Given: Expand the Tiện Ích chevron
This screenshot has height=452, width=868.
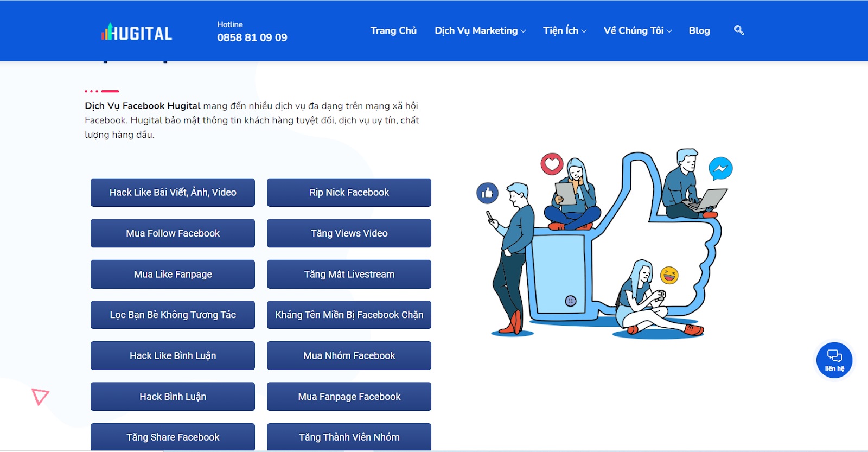Looking at the screenshot, I should 584,31.
